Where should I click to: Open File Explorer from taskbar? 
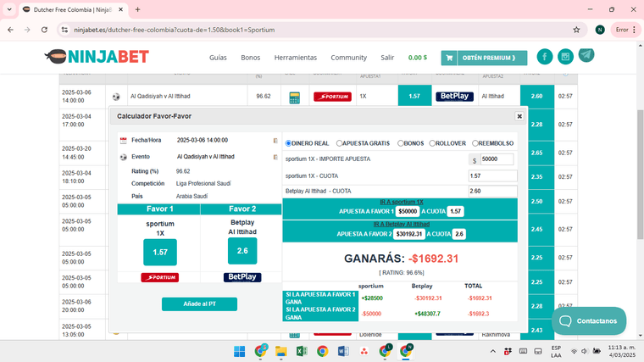(281, 351)
